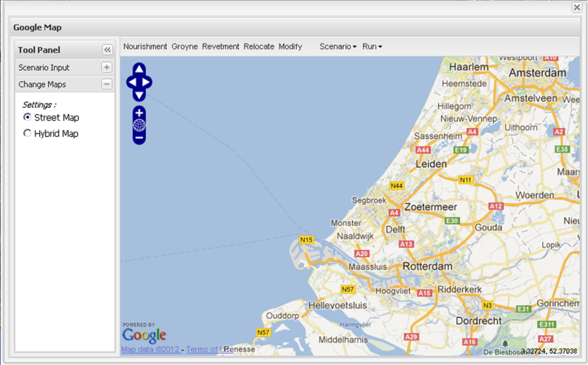Click the Google logo on map
Screen dimensions: 588x365
(x=144, y=335)
